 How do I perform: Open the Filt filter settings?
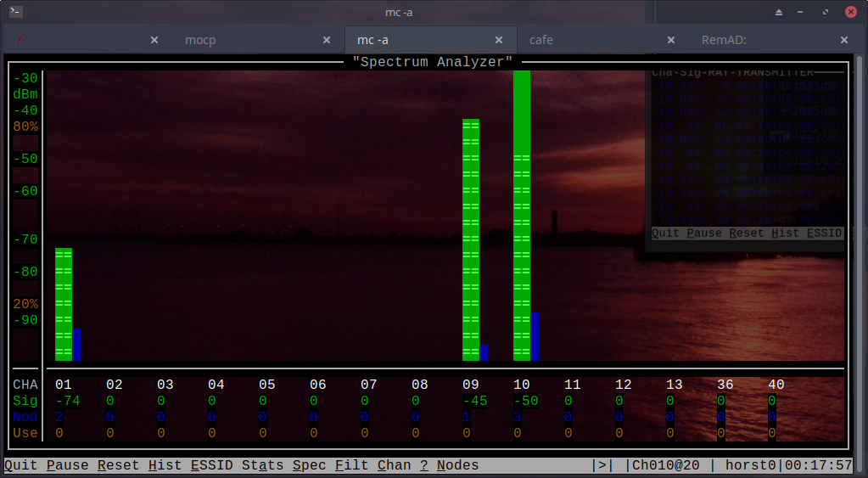click(x=351, y=465)
